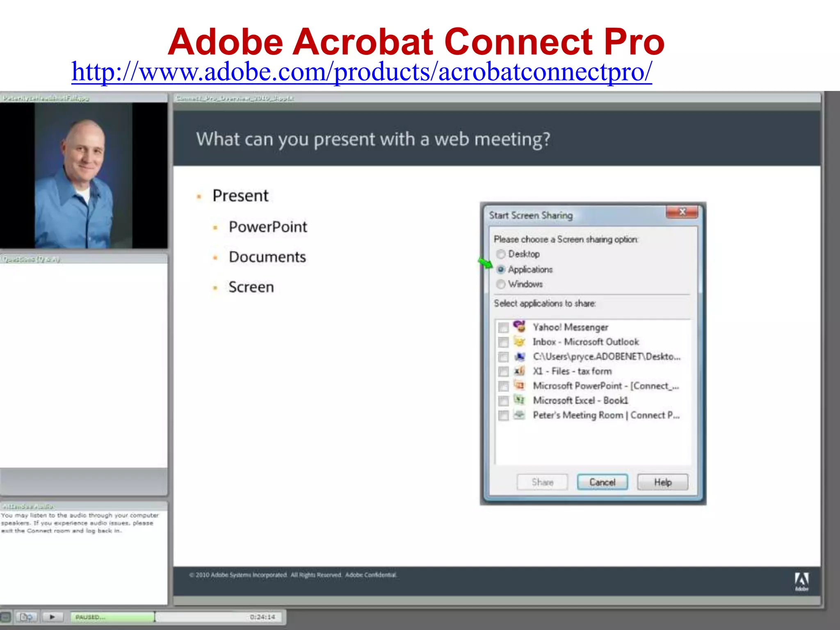The image size is (840, 630).
Task: Select the Desktop screen sharing option
Action: (x=501, y=254)
